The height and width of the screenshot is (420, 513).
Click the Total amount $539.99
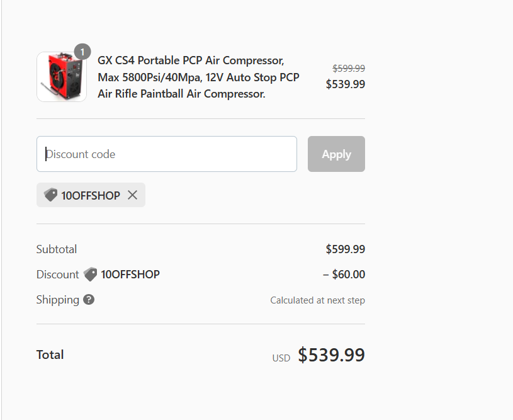click(332, 355)
